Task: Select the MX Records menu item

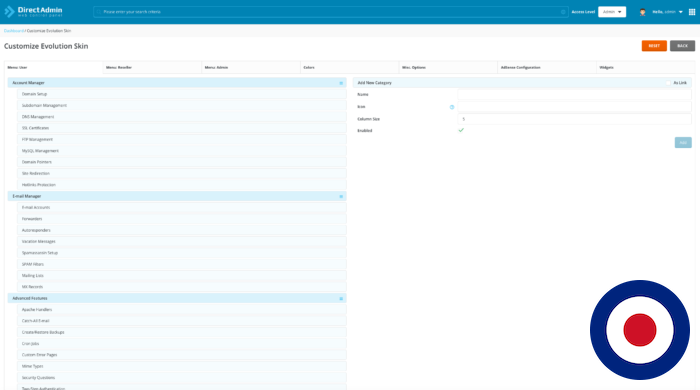Action: tap(182, 287)
